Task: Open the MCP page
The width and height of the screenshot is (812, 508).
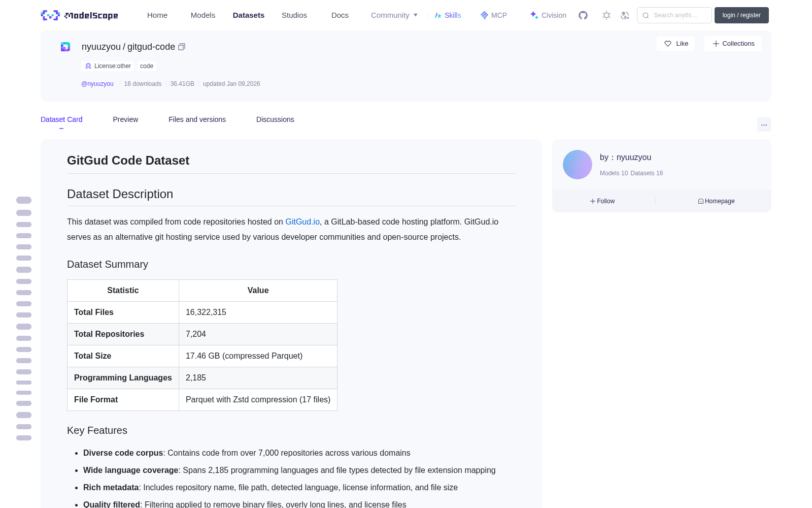Action: pyautogui.click(x=493, y=15)
